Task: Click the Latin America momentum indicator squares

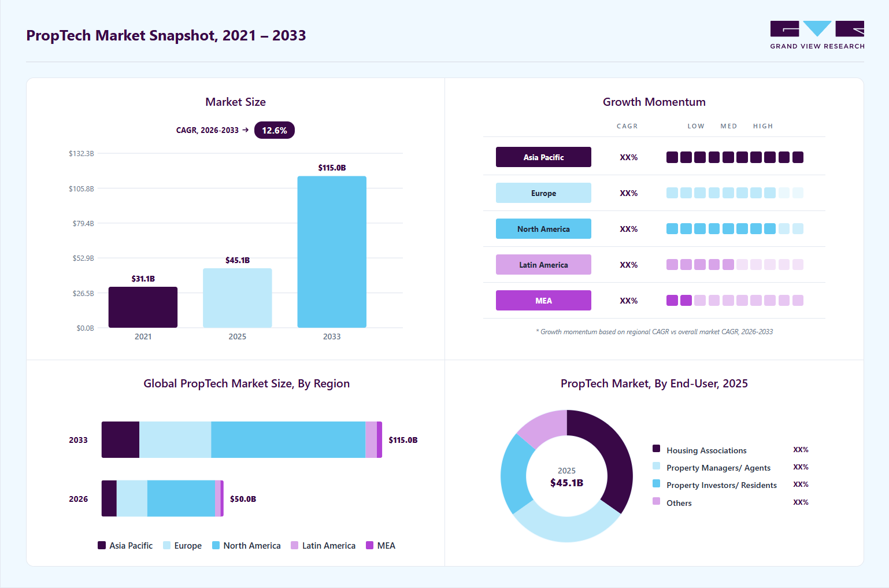Action: 735,265
